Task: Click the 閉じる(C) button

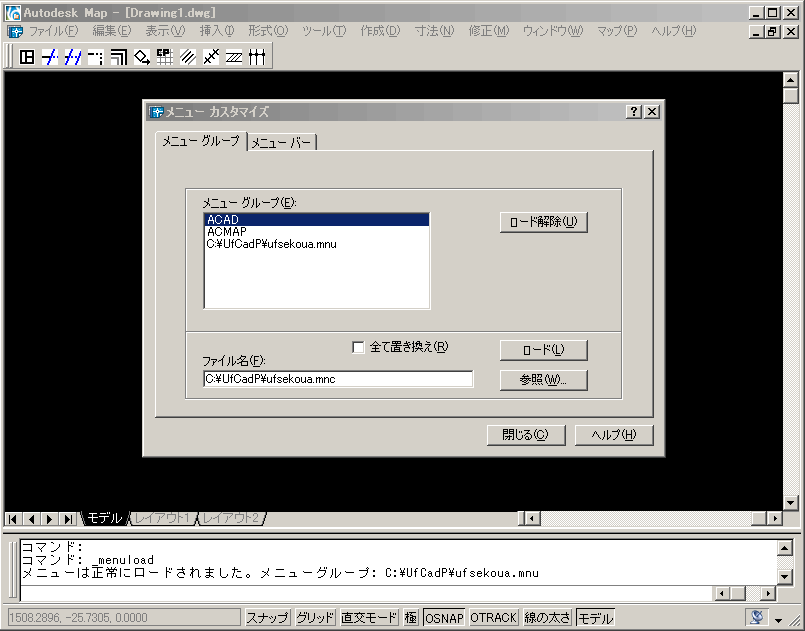Action: (526, 435)
